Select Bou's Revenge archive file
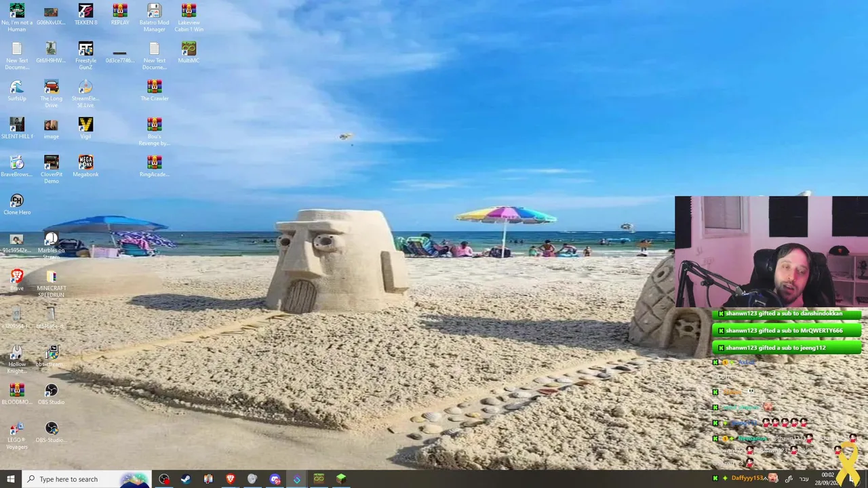868x488 pixels. [x=154, y=131]
